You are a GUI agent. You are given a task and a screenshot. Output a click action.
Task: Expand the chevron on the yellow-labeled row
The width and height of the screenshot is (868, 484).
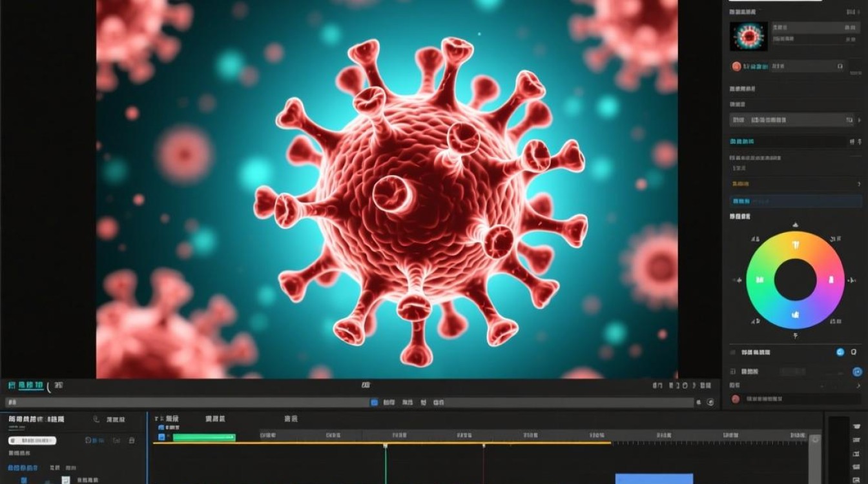(x=859, y=184)
